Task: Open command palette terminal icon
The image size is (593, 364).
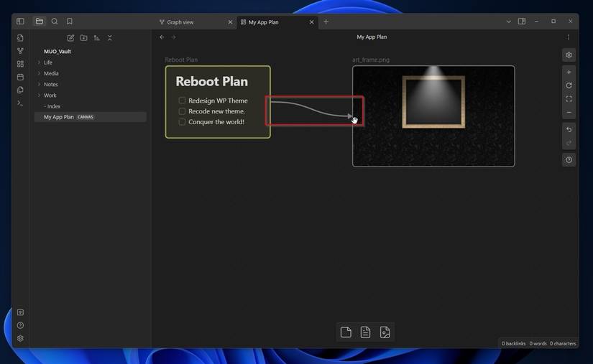Action: (20, 103)
